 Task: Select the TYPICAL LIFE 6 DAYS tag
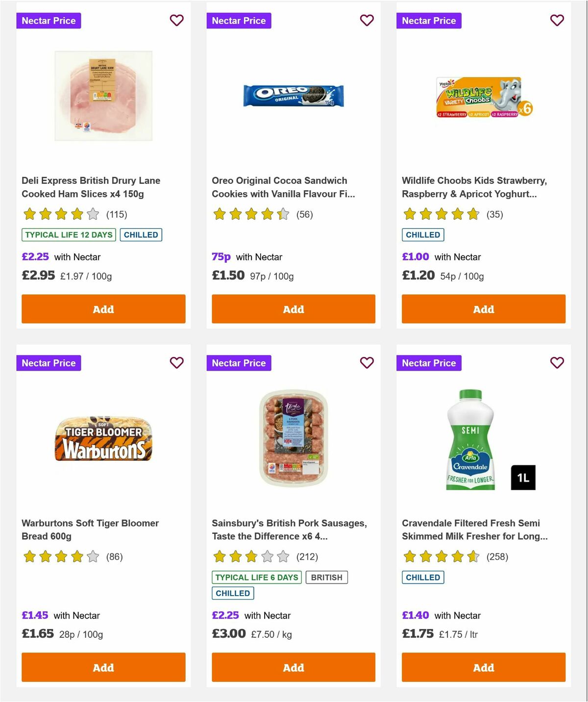point(257,577)
